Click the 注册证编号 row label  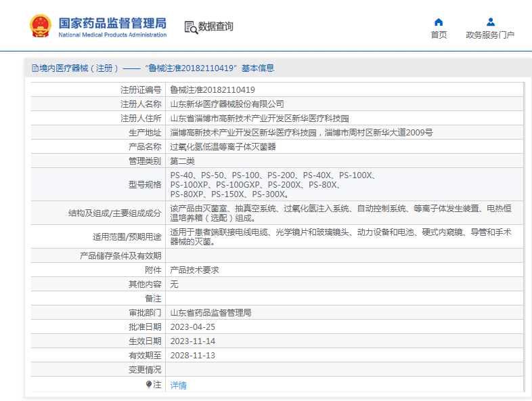point(141,90)
